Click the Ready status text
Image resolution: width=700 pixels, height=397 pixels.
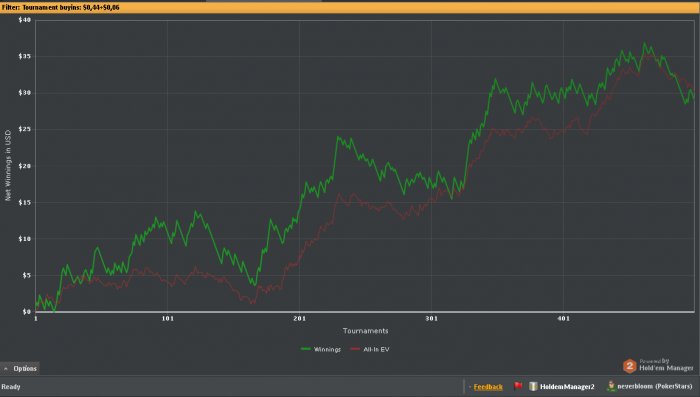[11, 387]
